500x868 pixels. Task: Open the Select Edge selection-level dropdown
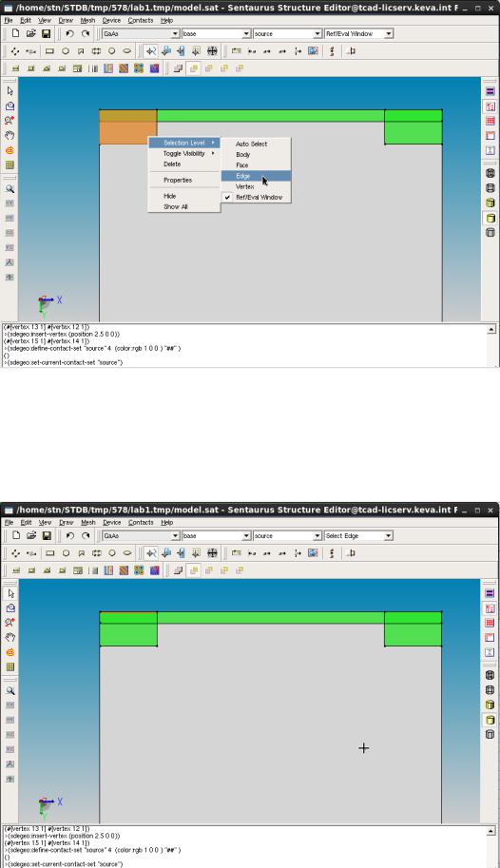[x=358, y=536]
